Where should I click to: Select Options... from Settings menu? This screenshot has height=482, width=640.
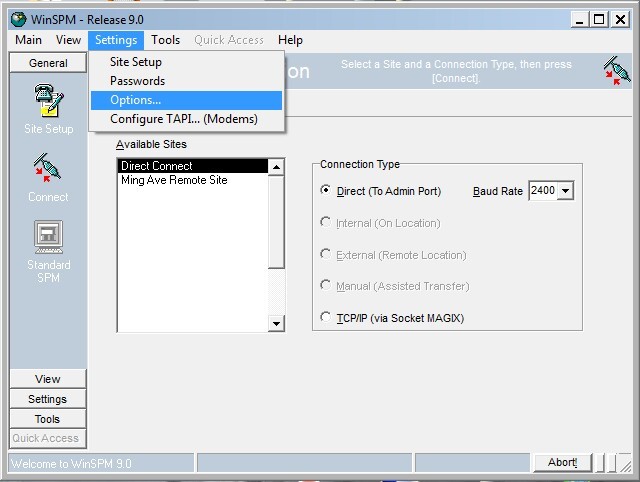click(x=187, y=100)
